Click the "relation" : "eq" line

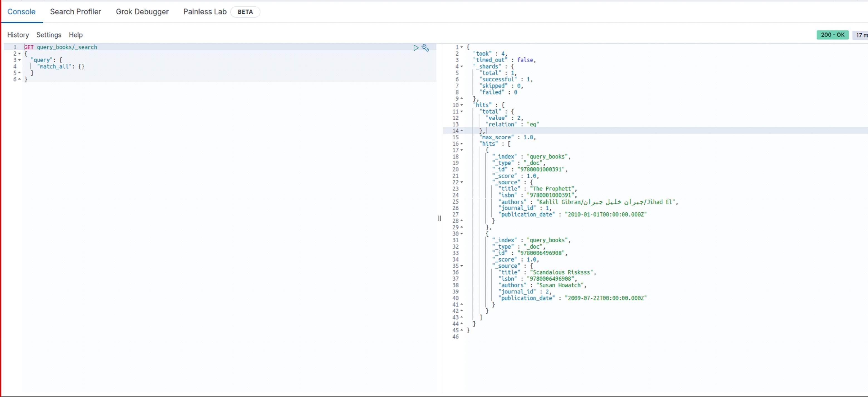(x=512, y=124)
